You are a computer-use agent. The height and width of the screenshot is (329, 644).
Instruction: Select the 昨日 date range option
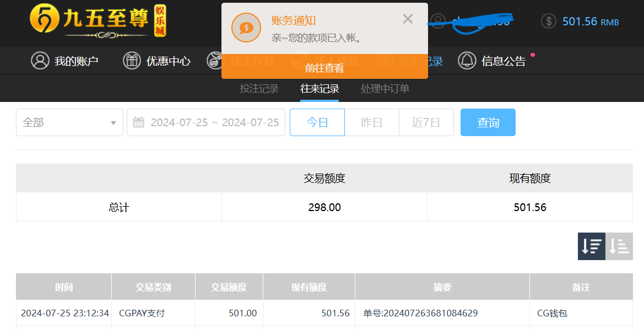(372, 122)
